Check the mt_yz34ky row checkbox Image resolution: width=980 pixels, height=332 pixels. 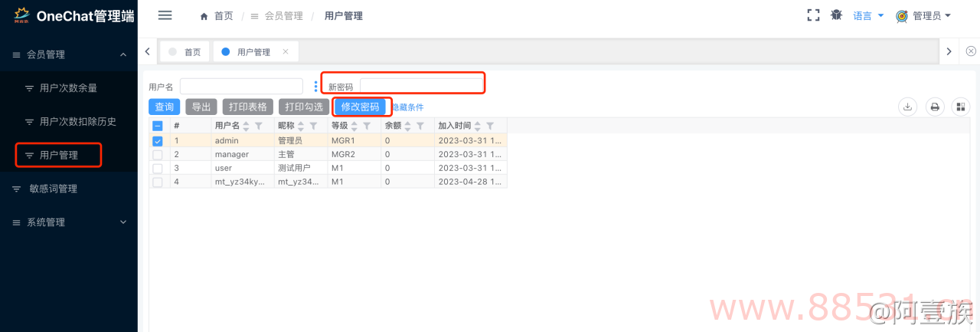coord(158,182)
